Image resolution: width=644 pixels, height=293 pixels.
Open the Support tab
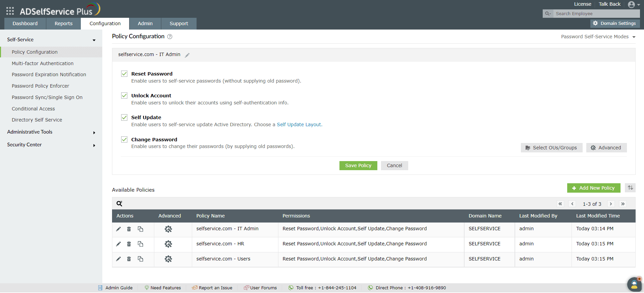pyautogui.click(x=179, y=23)
